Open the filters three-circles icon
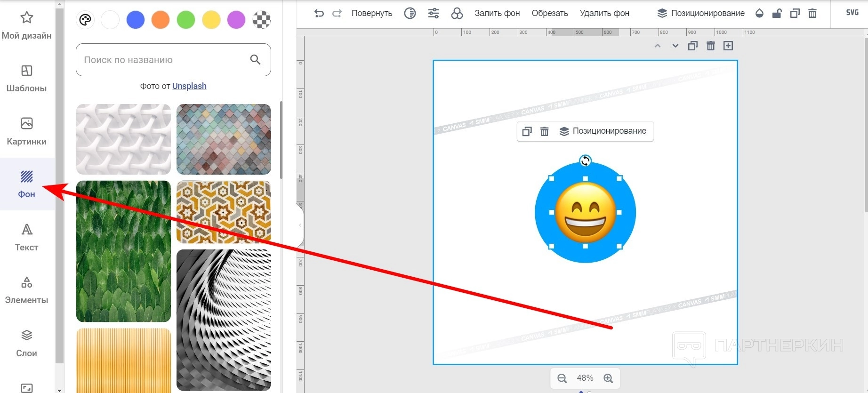868x393 pixels. [457, 13]
